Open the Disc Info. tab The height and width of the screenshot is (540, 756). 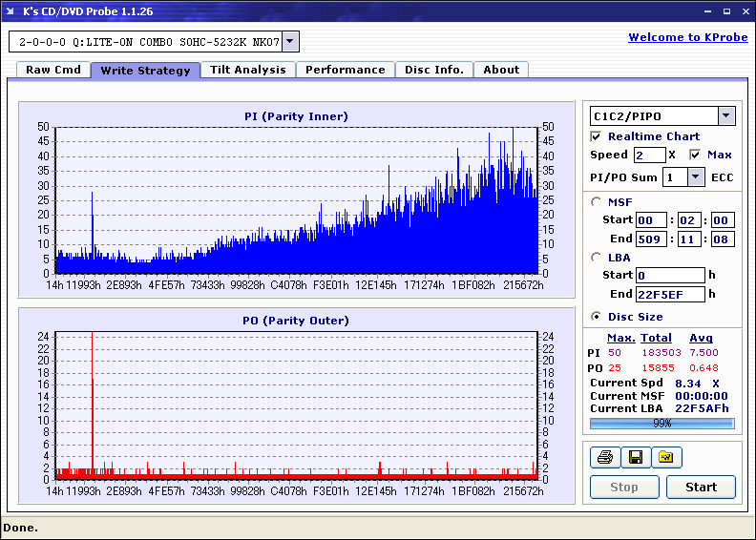point(434,70)
